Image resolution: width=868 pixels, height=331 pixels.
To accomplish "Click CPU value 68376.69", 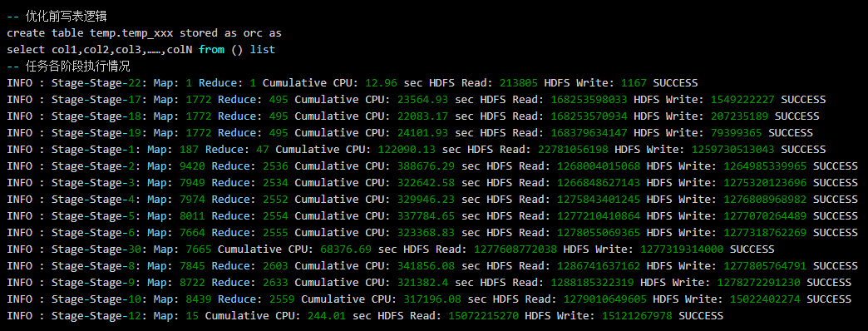I will [346, 249].
